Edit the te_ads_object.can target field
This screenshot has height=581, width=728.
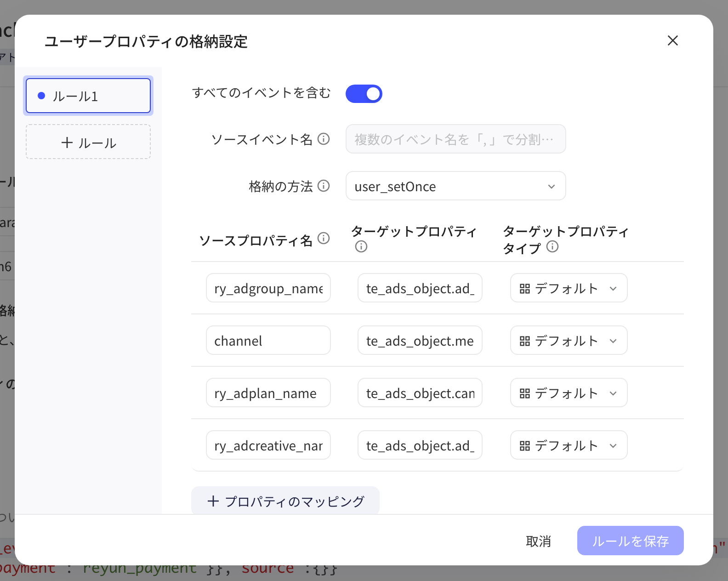click(x=420, y=393)
